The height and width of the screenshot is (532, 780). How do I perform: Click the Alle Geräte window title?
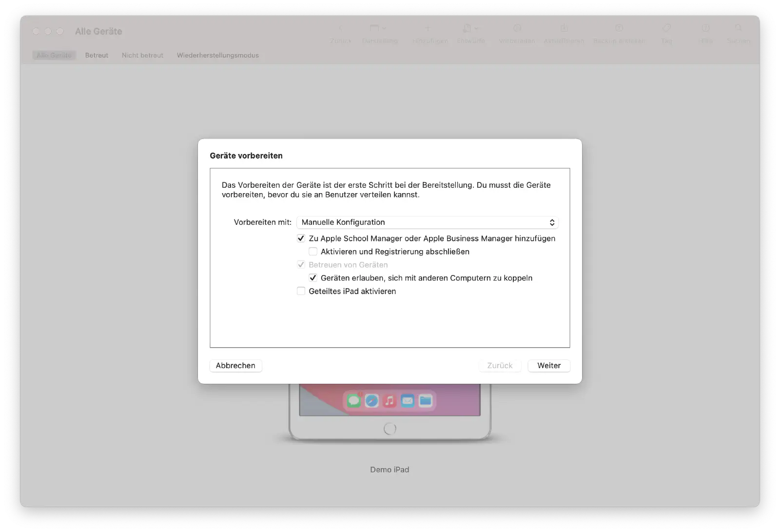coord(98,31)
